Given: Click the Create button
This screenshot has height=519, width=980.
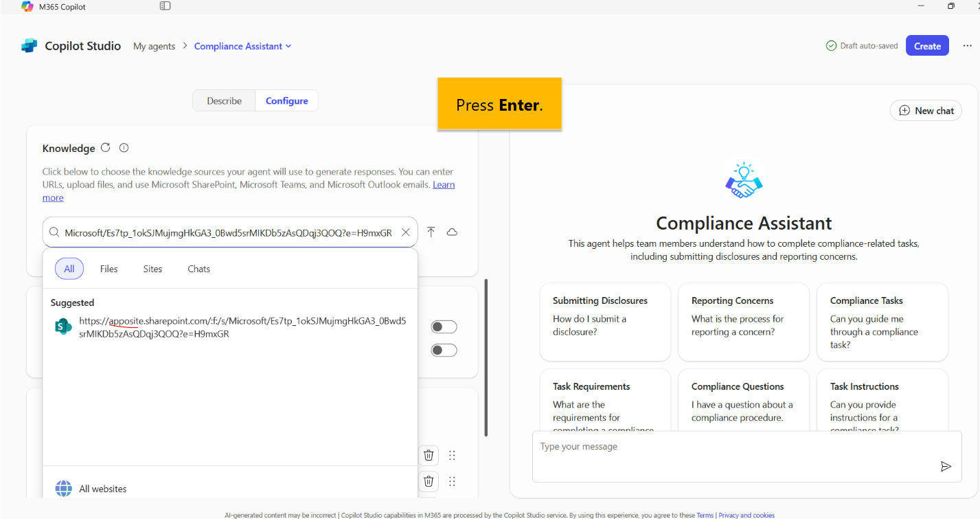Looking at the screenshot, I should [927, 46].
